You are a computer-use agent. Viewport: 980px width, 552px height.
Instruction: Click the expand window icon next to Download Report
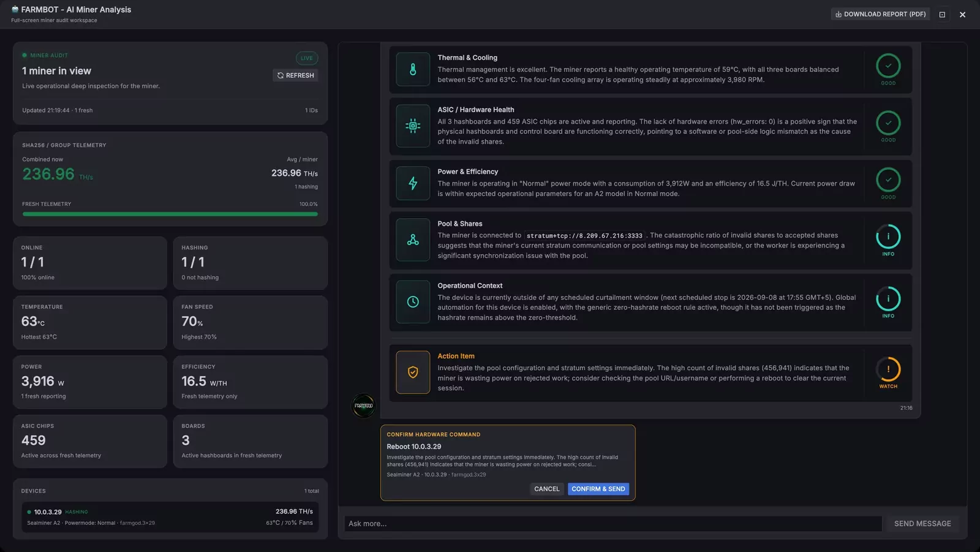pyautogui.click(x=942, y=14)
